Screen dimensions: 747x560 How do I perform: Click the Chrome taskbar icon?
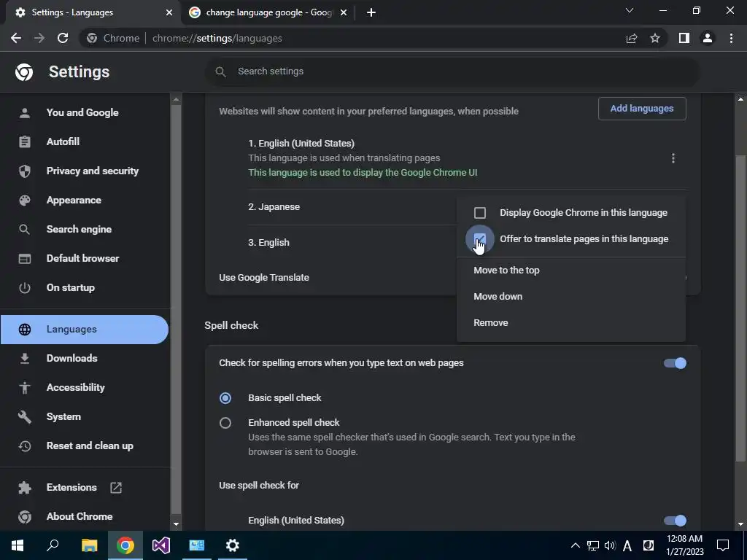coord(125,545)
